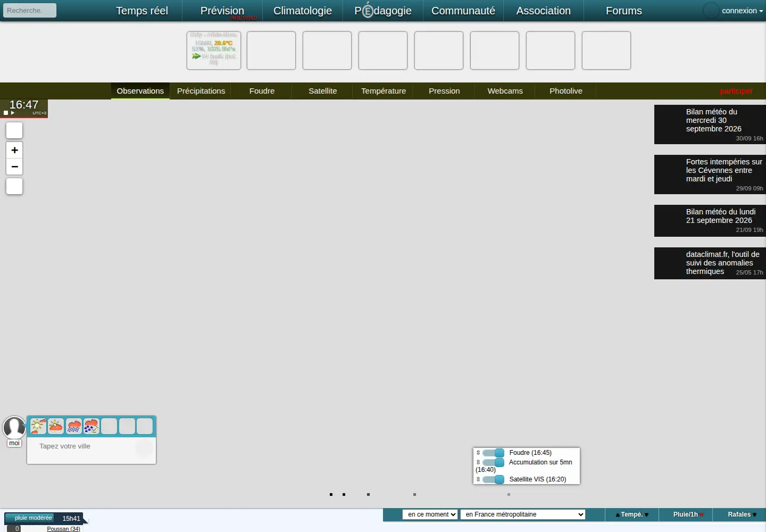Select the sunny with clouds weather icon
This screenshot has height=532, width=766.
point(38,426)
